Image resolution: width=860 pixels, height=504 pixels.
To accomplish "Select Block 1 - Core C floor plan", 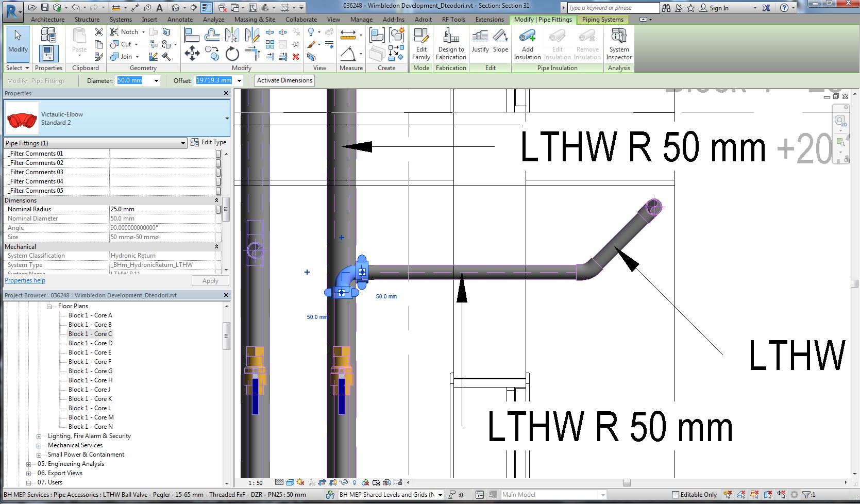I will tap(90, 334).
